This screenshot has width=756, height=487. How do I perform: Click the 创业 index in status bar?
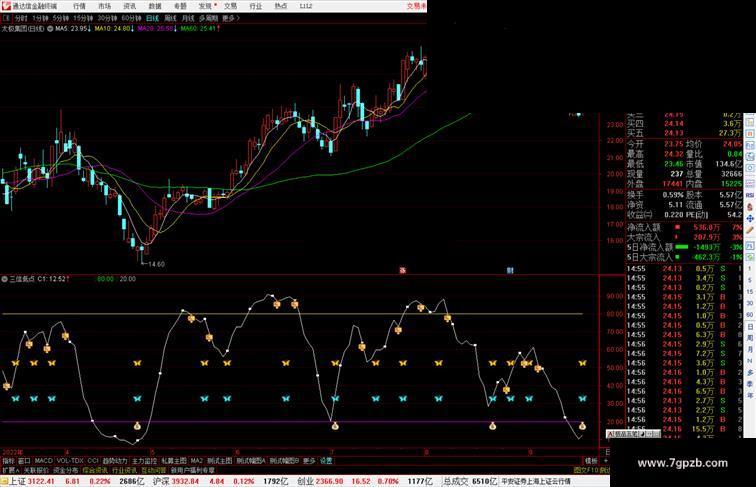pos(305,481)
